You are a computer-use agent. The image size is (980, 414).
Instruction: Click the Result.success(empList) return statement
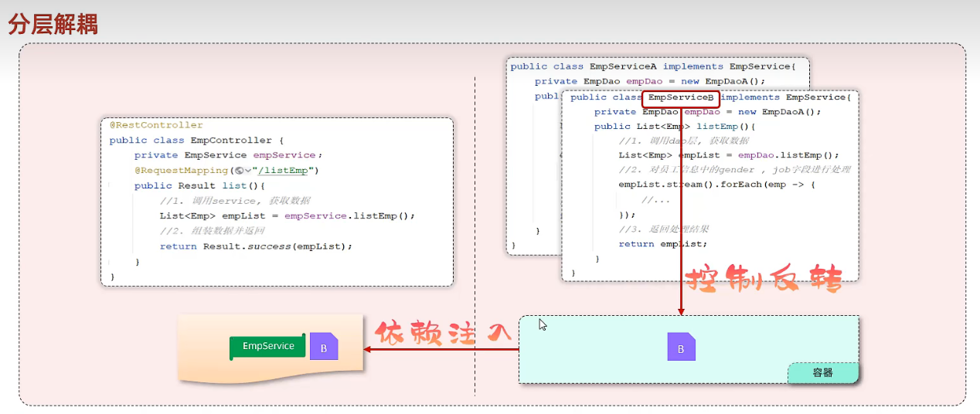[277, 246]
